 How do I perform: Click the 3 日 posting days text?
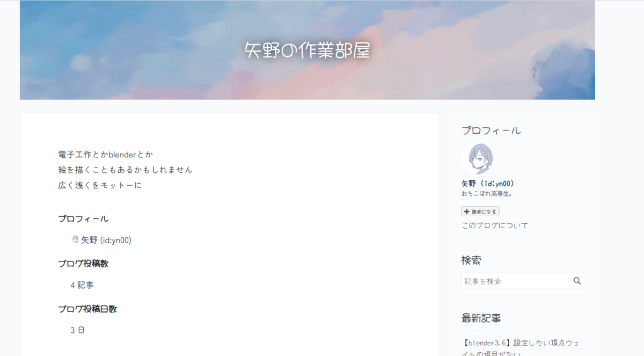[77, 330]
